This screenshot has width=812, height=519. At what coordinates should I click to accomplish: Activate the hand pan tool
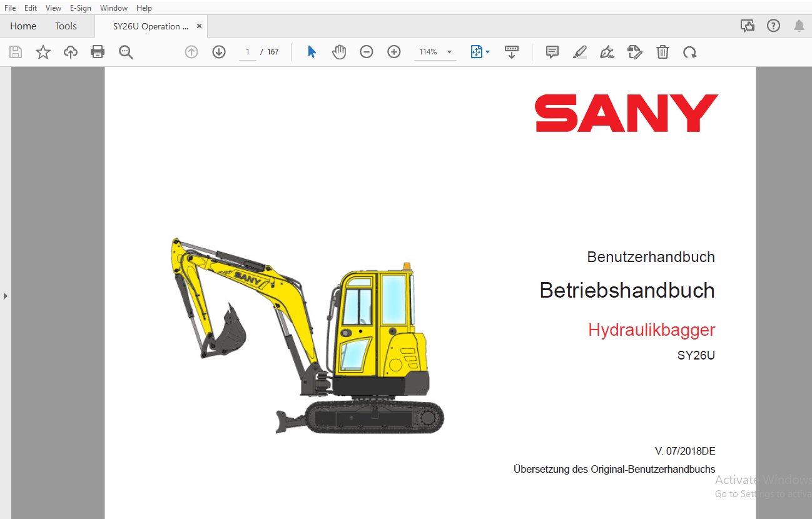[339, 52]
